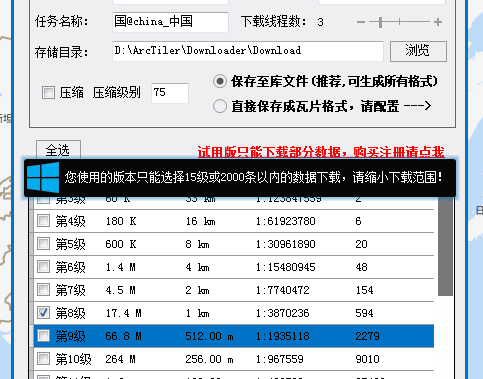The height and width of the screenshot is (379, 483).
Task: Check the 第4级 level checkbox
Action: pos(43,221)
